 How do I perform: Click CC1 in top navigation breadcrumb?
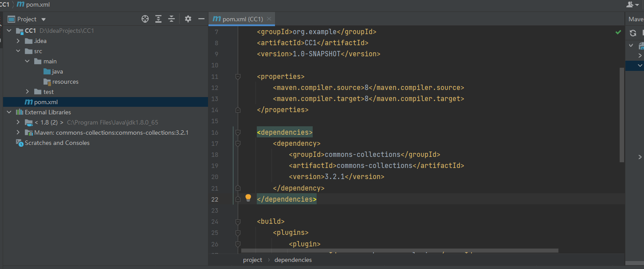pyautogui.click(x=4, y=4)
